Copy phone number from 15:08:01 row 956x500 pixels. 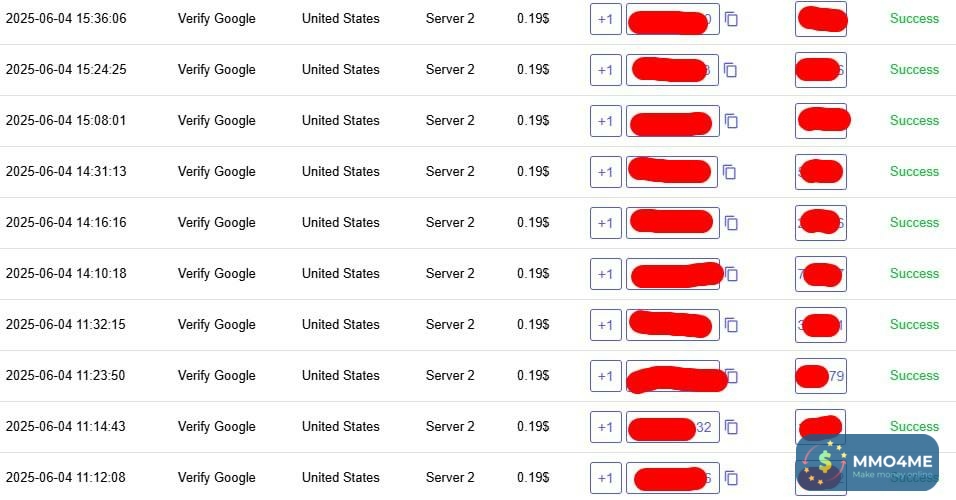731,121
